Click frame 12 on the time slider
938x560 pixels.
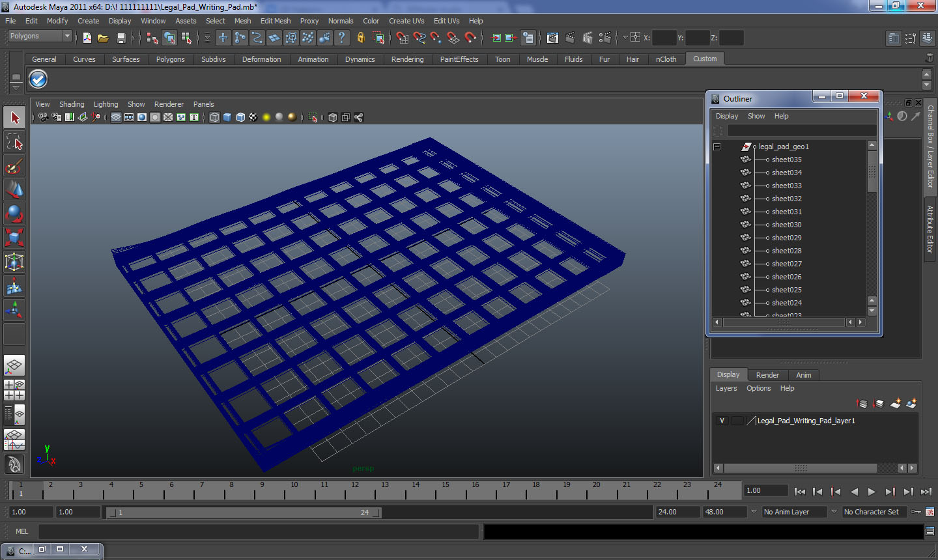click(355, 490)
